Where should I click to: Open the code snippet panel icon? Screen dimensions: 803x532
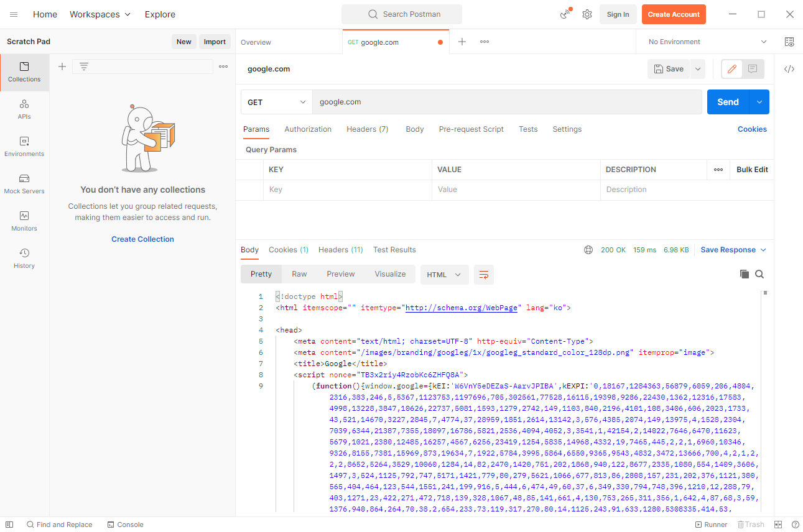(x=789, y=69)
